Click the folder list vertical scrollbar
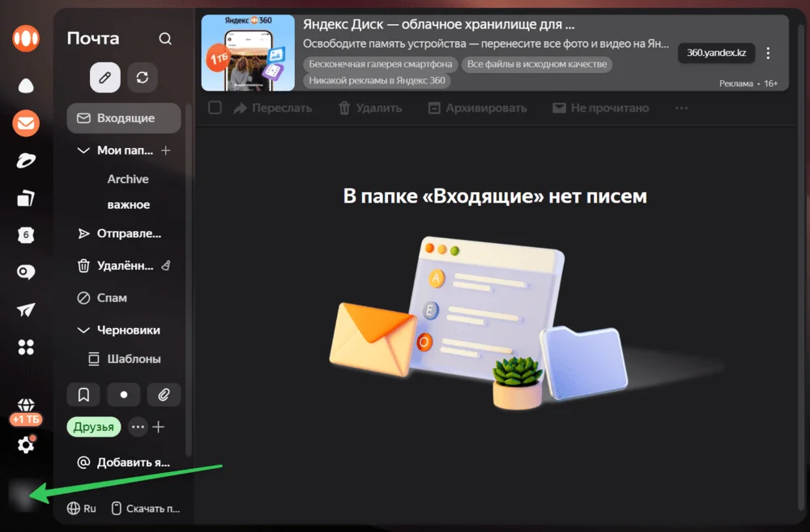The width and height of the screenshot is (810, 532). (x=189, y=279)
